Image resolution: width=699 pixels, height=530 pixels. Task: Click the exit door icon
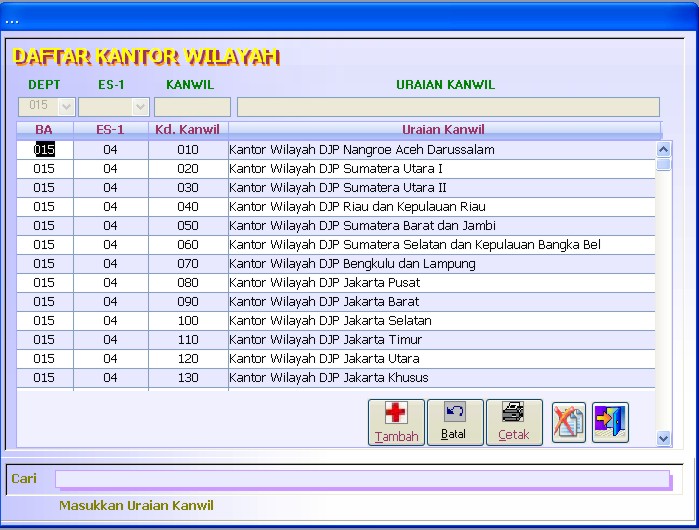coord(610,422)
